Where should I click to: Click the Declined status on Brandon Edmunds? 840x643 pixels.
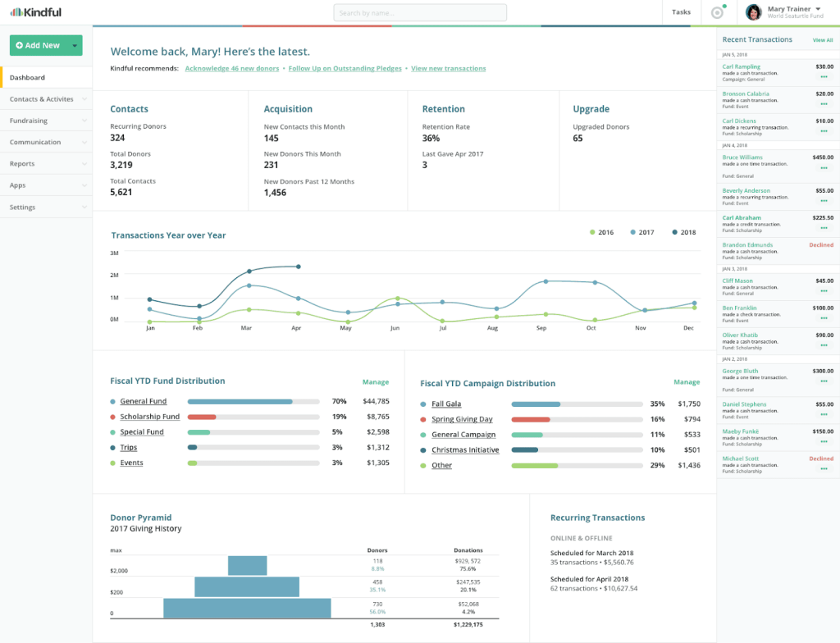point(821,245)
